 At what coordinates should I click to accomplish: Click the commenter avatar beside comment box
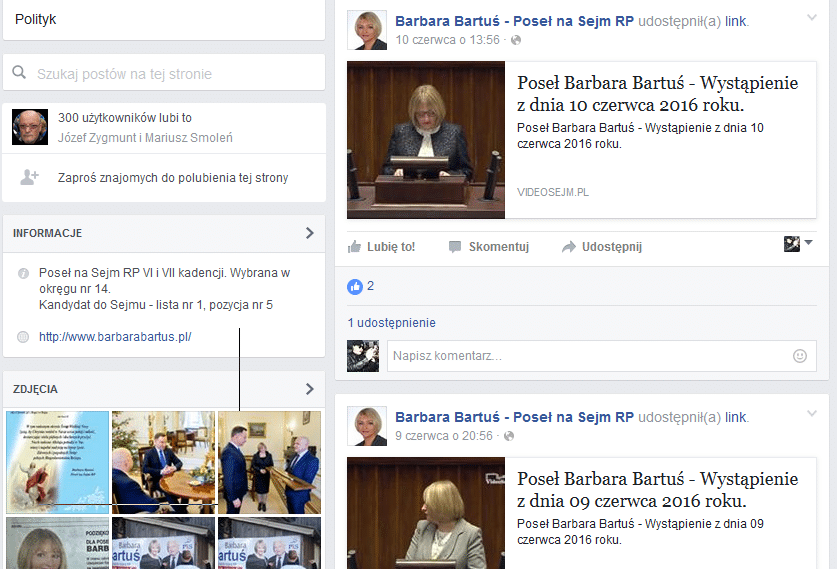[x=363, y=356]
